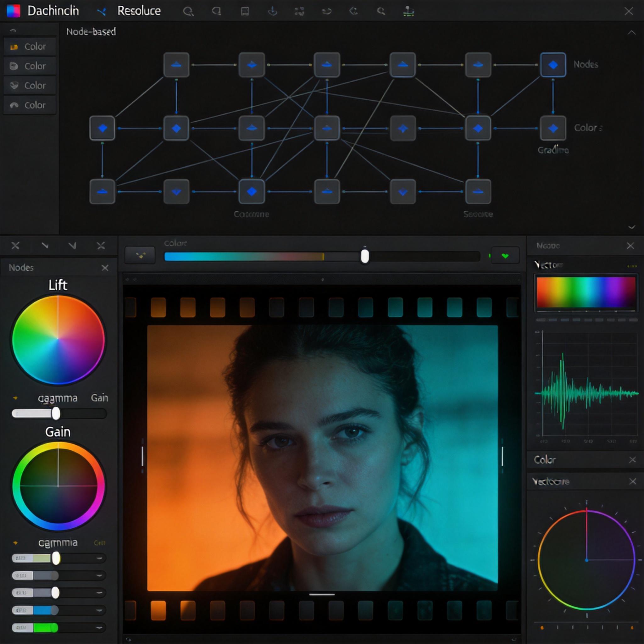Select the gamma tab under the Lift wheel

57,398
